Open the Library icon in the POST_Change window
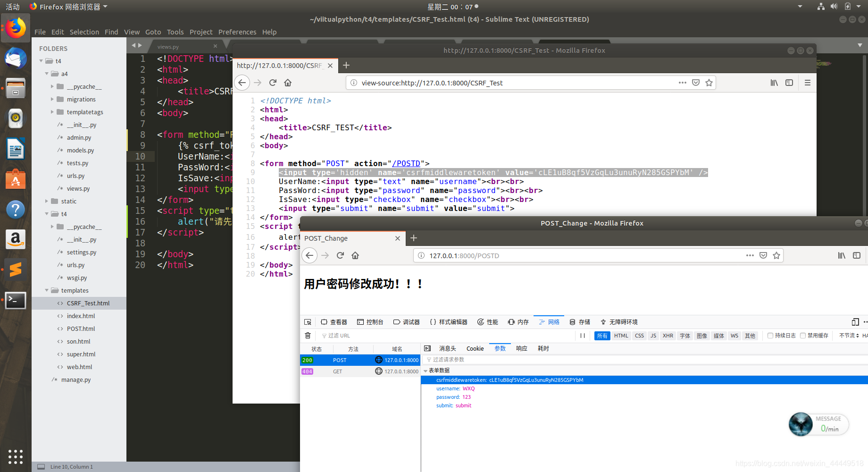Image resolution: width=868 pixels, height=472 pixels. (842, 255)
